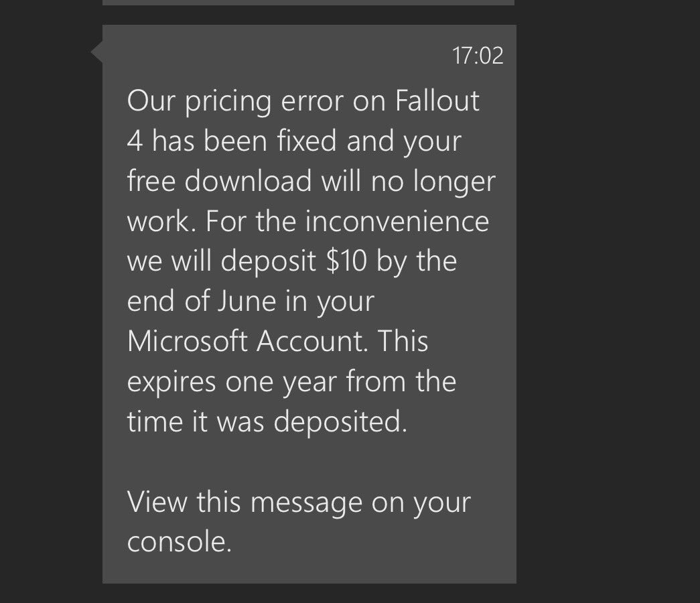This screenshot has height=603, width=700.
Task: Click the "$10" amount in the message
Action: pyautogui.click(x=346, y=261)
